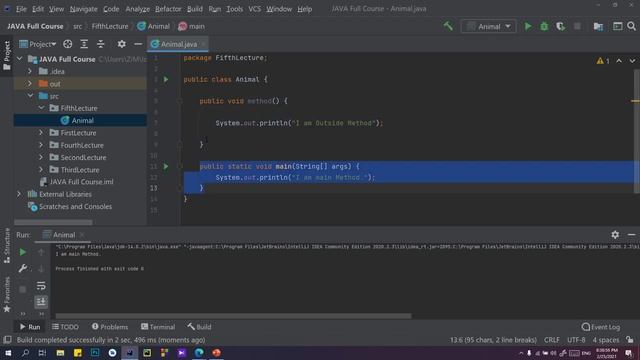Rerun Animal in Run panel
Image resolution: width=640 pixels, height=360 pixels.
[x=23, y=252]
